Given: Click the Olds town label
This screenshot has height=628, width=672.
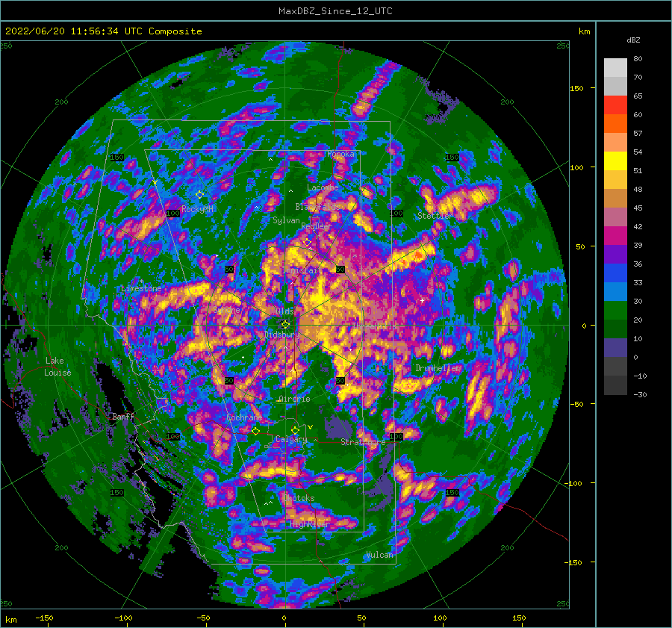Looking at the screenshot, I should (284, 311).
